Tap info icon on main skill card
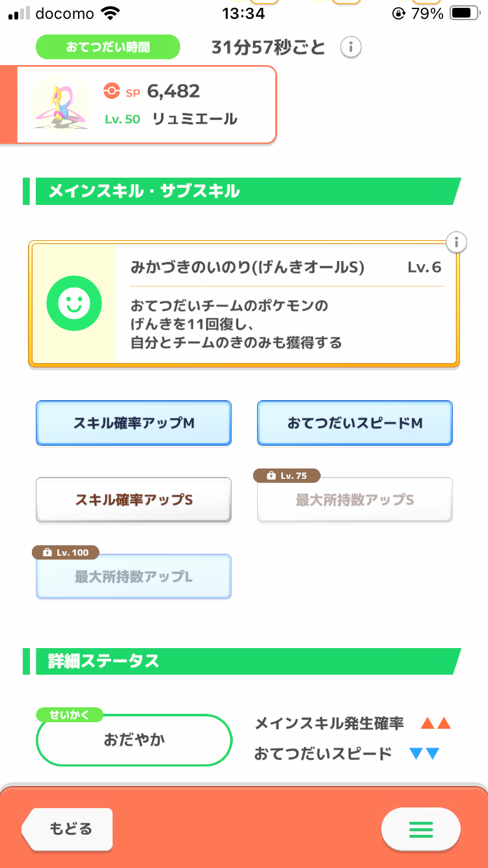The height and width of the screenshot is (868, 488). [x=457, y=243]
